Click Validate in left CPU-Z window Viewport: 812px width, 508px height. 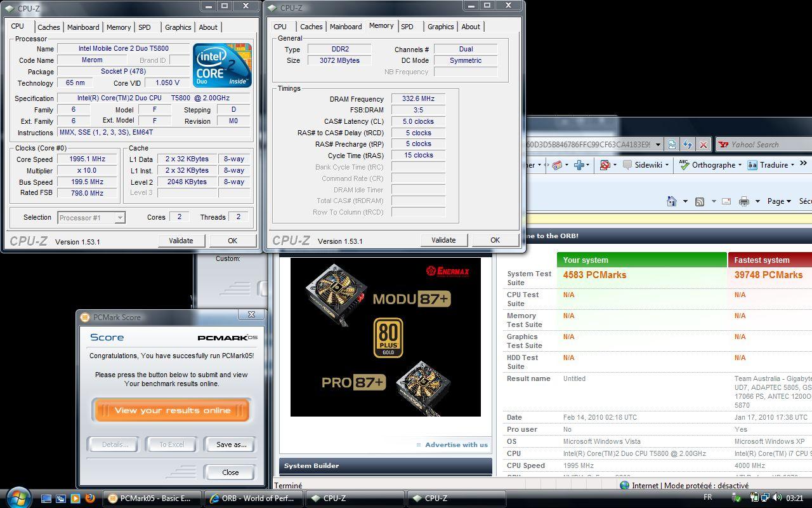pos(181,241)
